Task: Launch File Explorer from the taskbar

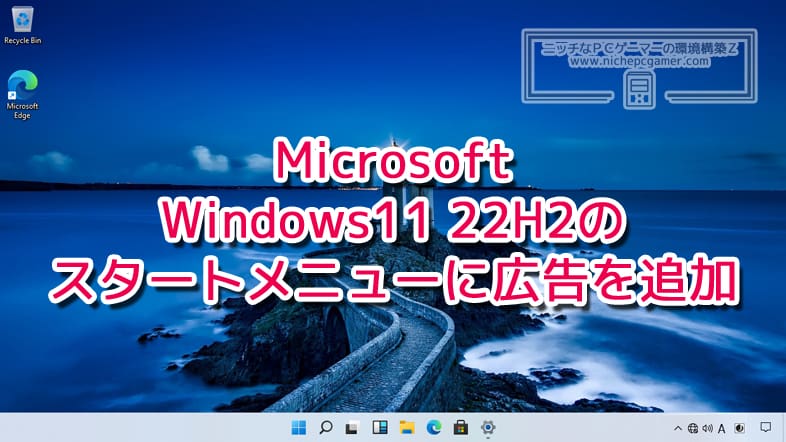Action: click(x=407, y=427)
